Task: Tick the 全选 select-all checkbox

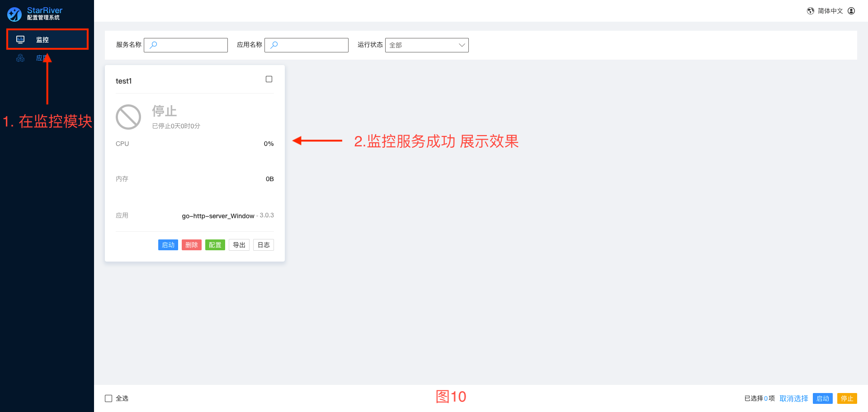Action: tap(108, 398)
